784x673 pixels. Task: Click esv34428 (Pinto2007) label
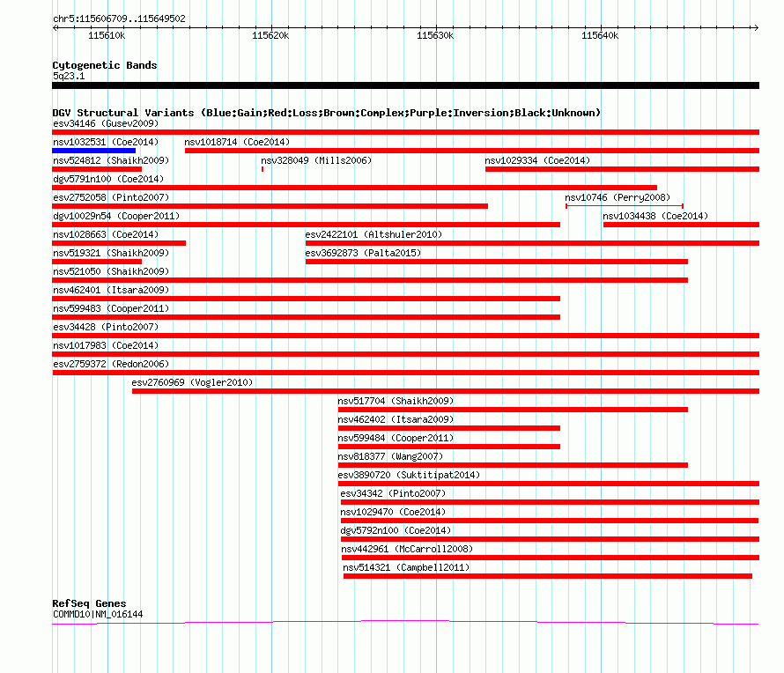click(106, 327)
